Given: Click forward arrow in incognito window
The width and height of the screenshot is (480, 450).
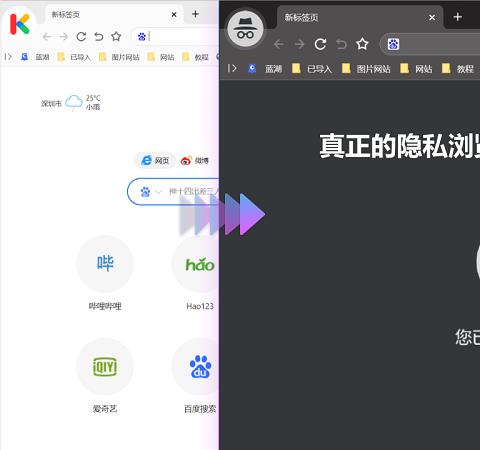Looking at the screenshot, I should pyautogui.click(x=299, y=44).
